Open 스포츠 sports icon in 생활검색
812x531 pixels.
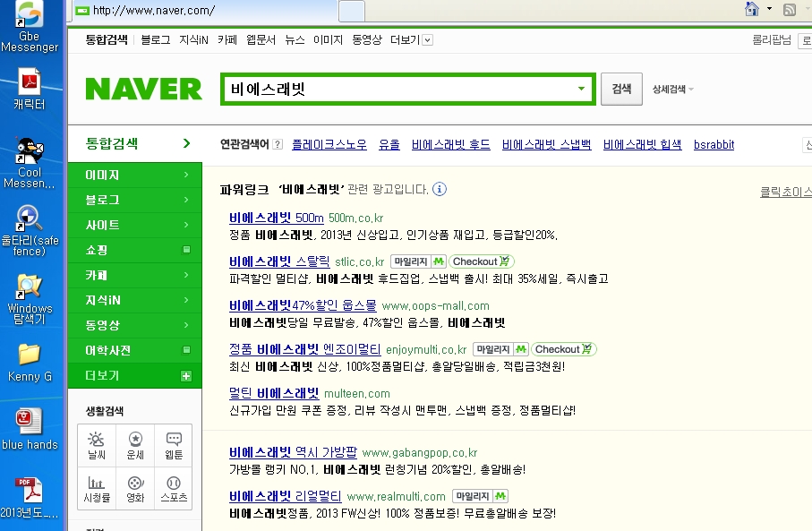174,489
